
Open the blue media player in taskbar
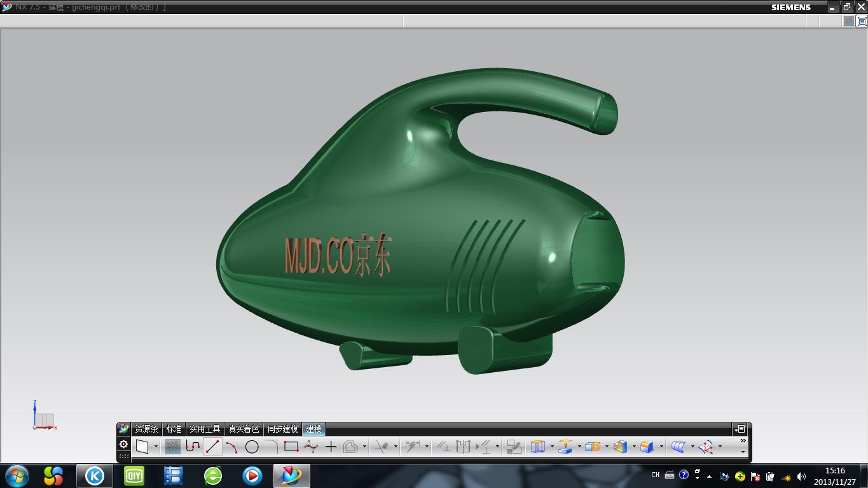[x=252, y=475]
